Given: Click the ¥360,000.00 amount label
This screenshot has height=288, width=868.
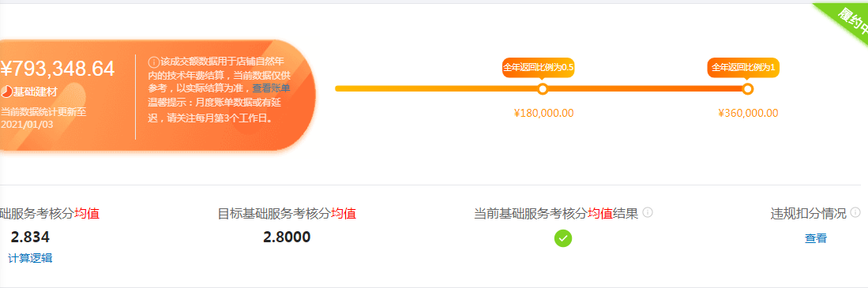Looking at the screenshot, I should [x=749, y=114].
